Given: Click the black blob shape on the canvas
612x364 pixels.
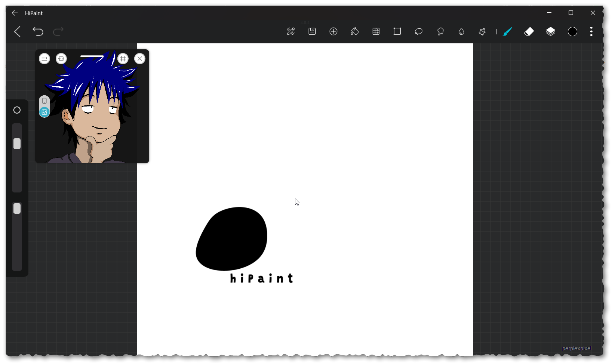Looking at the screenshot, I should 231,239.
